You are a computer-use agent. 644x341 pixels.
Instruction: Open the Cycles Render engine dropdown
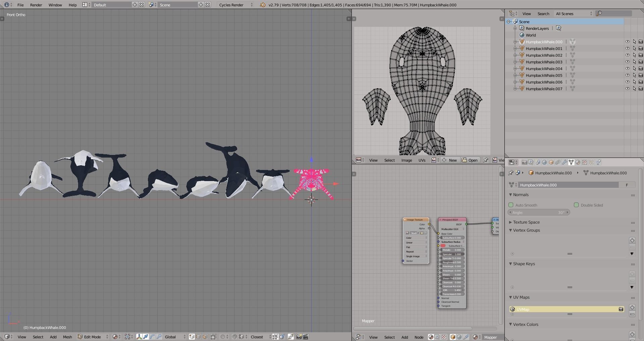click(236, 5)
